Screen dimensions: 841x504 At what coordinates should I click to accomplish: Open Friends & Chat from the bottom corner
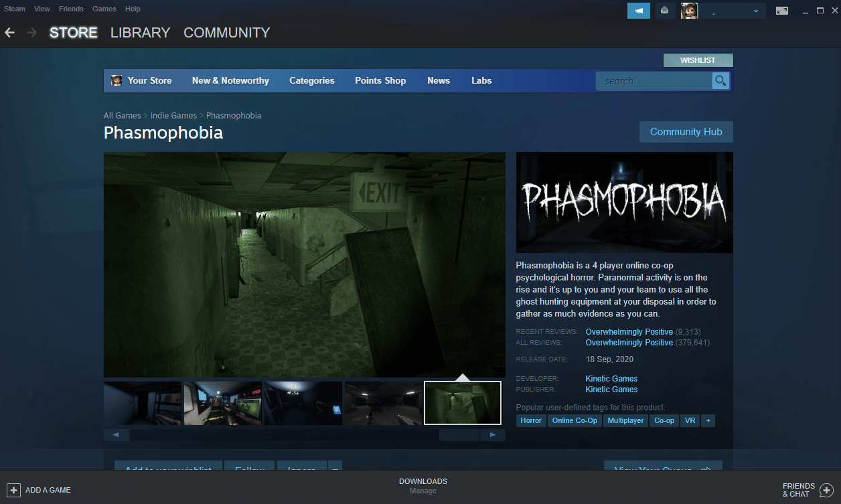[x=807, y=490]
